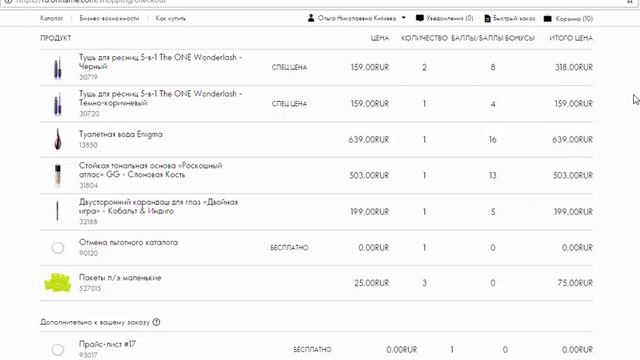Open Тушь для ресниц Wonderlash Черный product
This screenshot has width=640, height=360.
coord(160,62)
